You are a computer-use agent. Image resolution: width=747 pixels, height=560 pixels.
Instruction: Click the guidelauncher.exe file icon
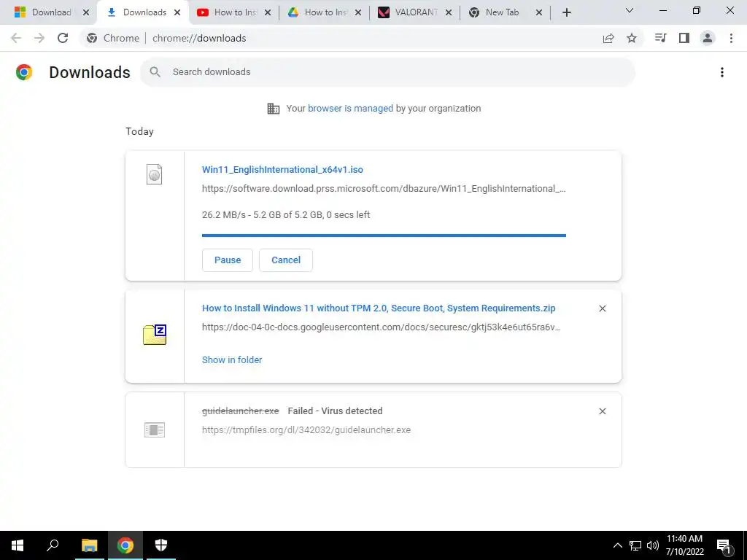pos(155,430)
